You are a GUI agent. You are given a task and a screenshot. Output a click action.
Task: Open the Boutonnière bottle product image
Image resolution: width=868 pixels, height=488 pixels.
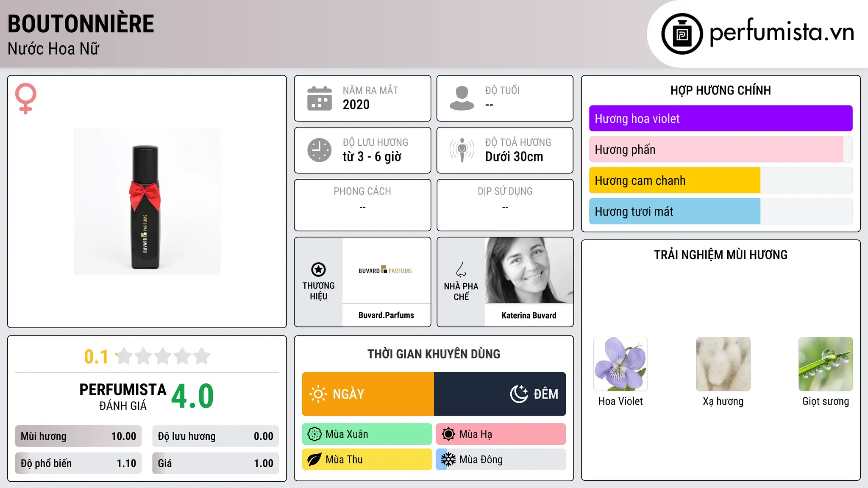click(147, 201)
